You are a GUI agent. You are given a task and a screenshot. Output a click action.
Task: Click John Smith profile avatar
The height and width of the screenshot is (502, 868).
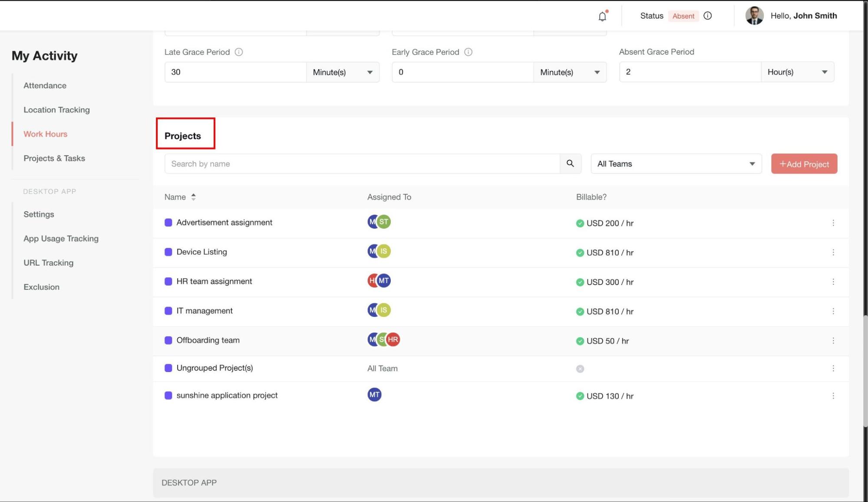[754, 16]
